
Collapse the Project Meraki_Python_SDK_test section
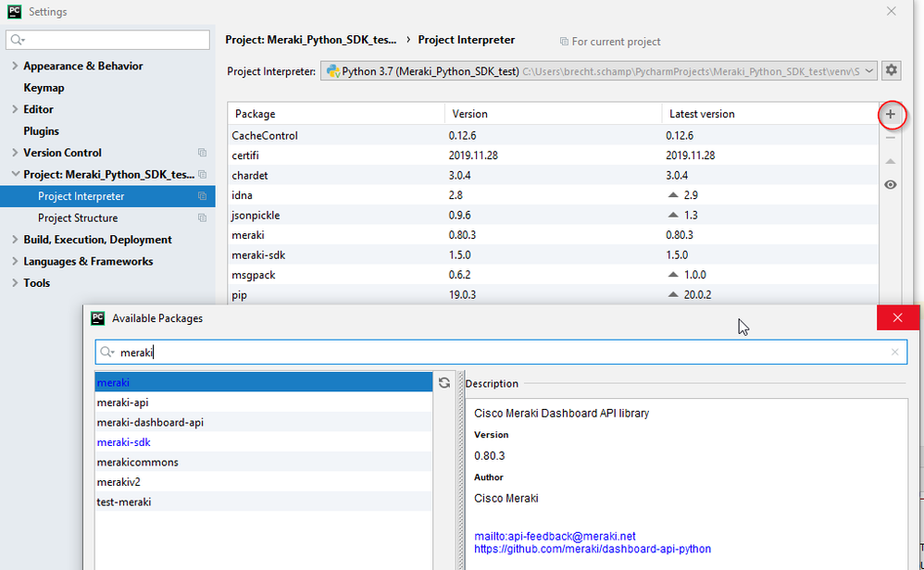[x=15, y=174]
